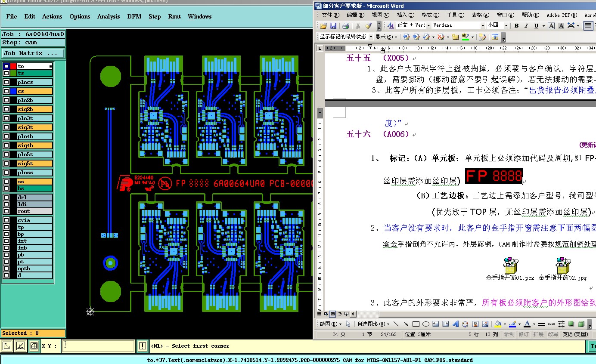
Task: Select the Arrow drawing tool in Word
Action: pyautogui.click(x=406, y=324)
